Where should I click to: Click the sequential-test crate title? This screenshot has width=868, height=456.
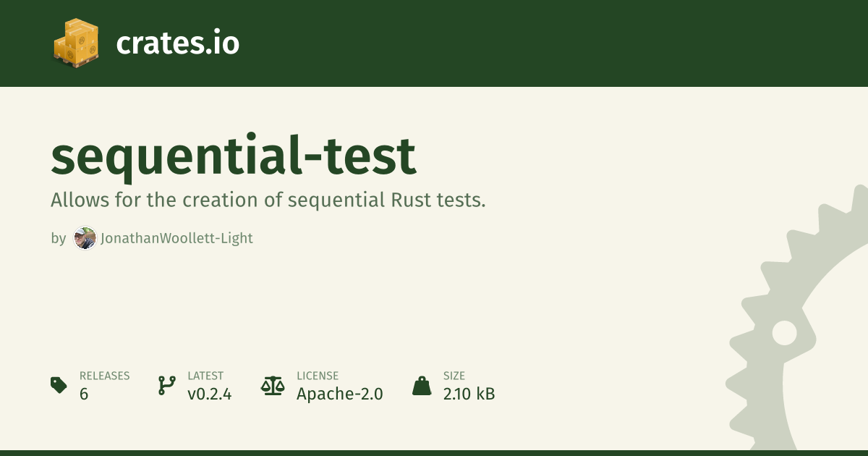click(x=233, y=156)
